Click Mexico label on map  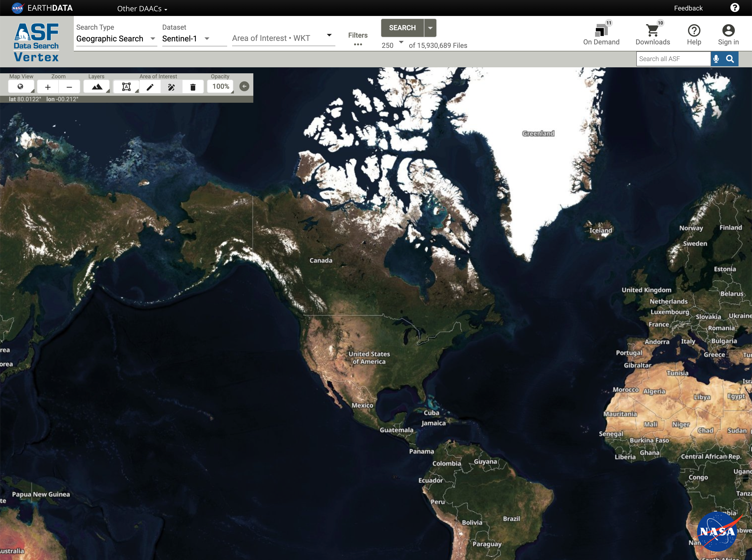(362, 405)
